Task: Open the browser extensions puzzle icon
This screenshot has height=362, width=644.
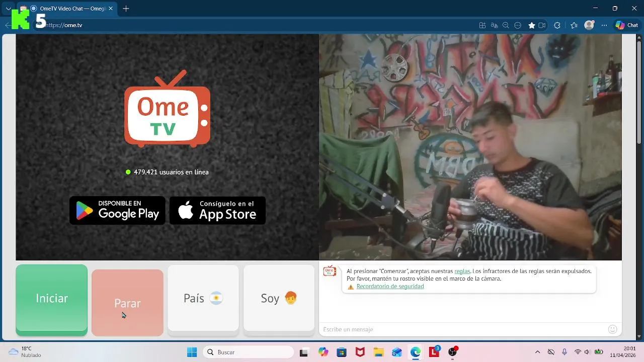Action: (557, 25)
